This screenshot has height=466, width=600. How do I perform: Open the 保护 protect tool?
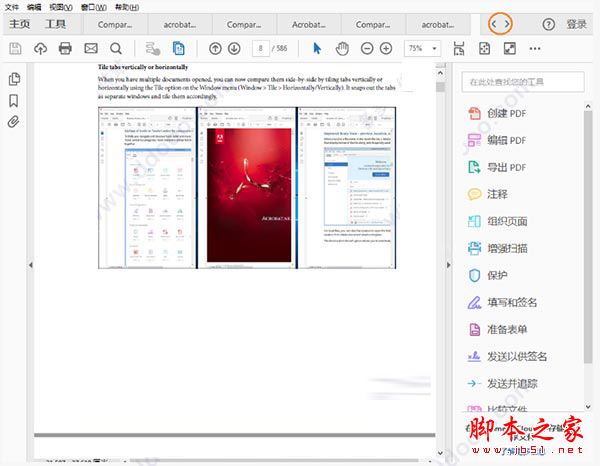click(x=488, y=275)
